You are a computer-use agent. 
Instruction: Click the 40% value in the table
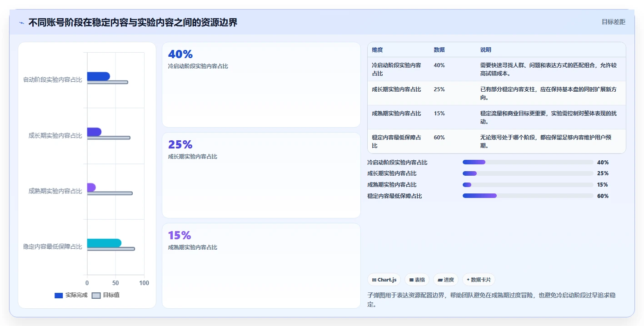coord(439,65)
